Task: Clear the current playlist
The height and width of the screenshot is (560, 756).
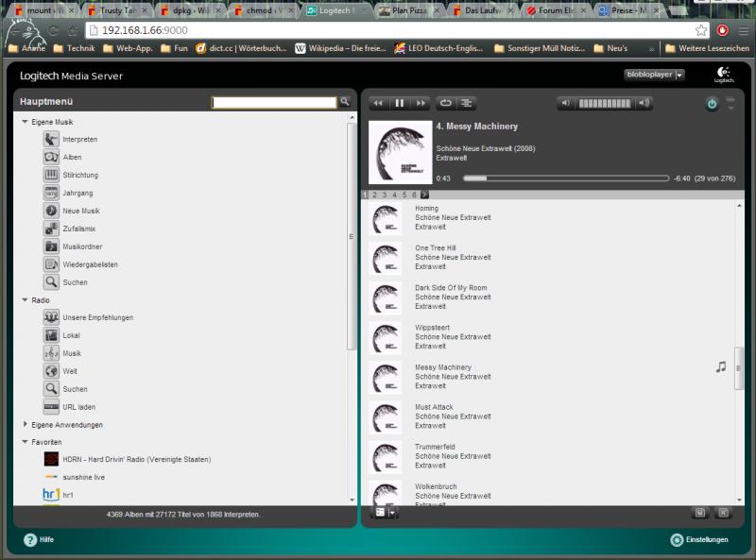Action: 723,512
